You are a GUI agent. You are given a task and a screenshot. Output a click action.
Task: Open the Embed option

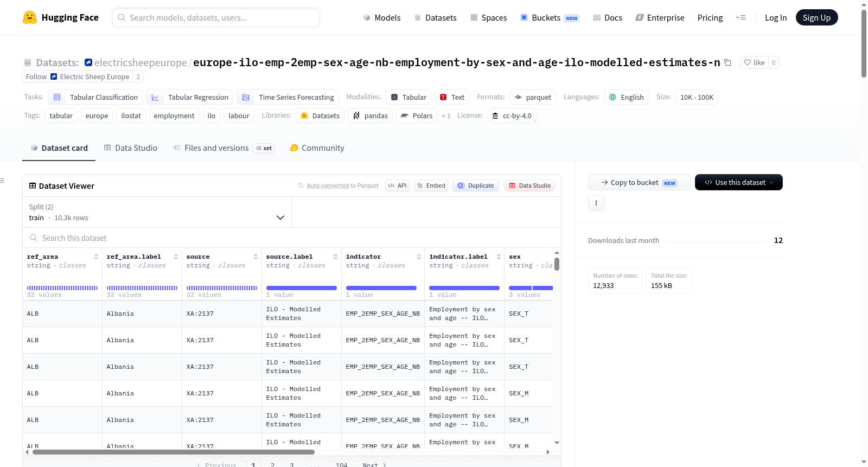click(431, 185)
